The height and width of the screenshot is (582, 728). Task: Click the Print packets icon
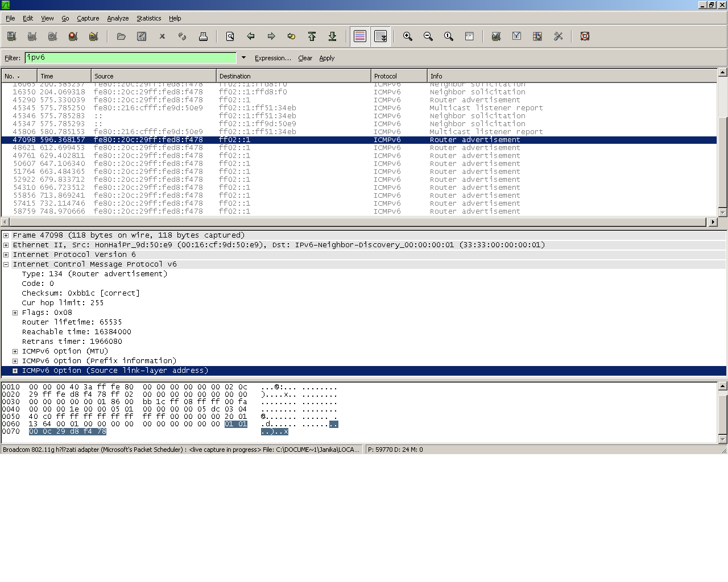coord(203,36)
